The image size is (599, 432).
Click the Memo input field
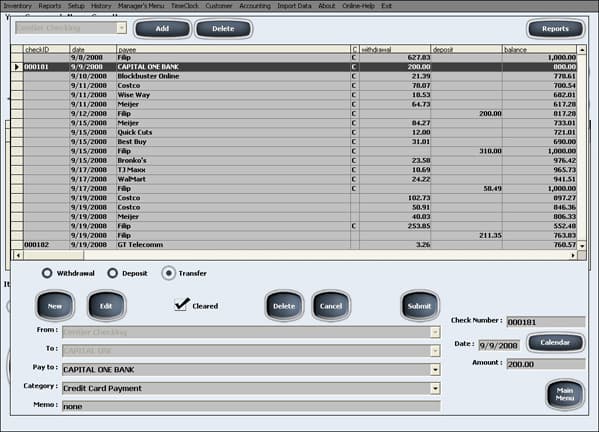pyautogui.click(x=251, y=406)
